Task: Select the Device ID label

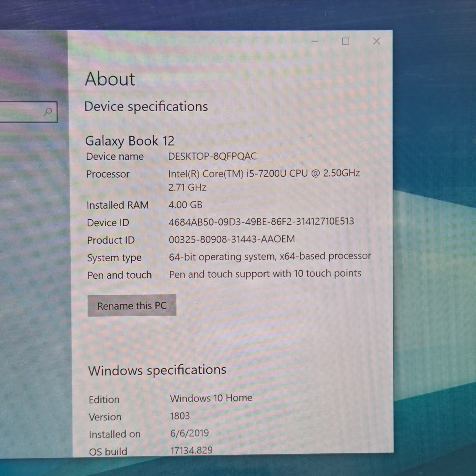Action: point(108,223)
